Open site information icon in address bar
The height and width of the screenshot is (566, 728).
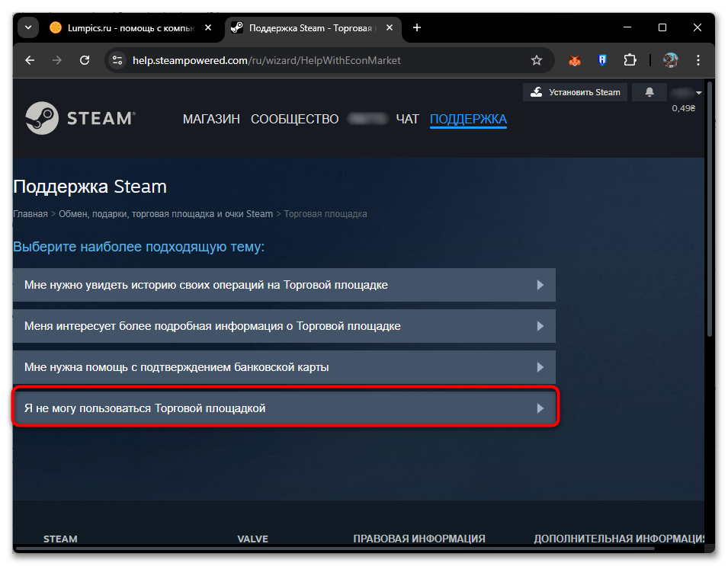point(117,60)
